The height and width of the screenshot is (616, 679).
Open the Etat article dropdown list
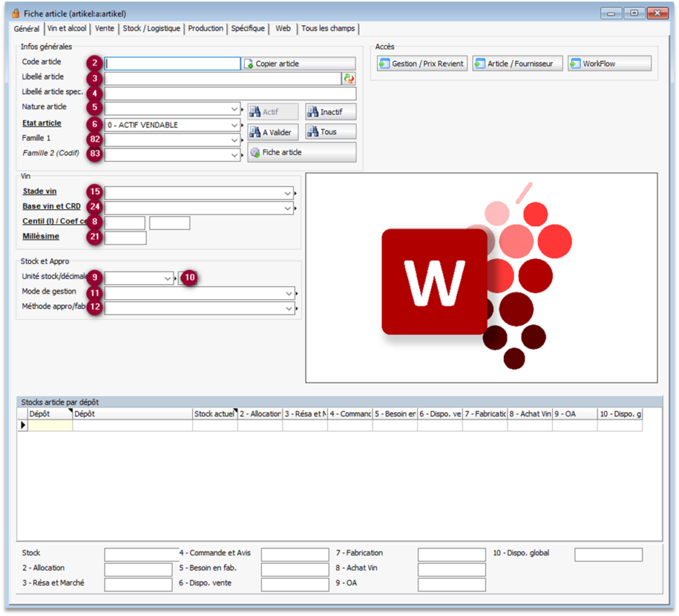(x=235, y=125)
